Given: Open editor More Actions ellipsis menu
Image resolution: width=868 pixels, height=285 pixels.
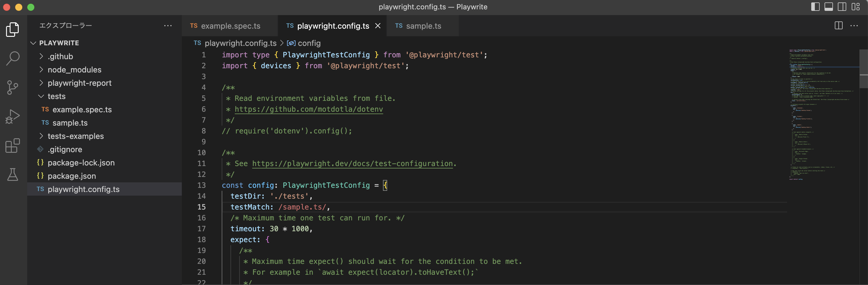Looking at the screenshot, I should tap(854, 26).
